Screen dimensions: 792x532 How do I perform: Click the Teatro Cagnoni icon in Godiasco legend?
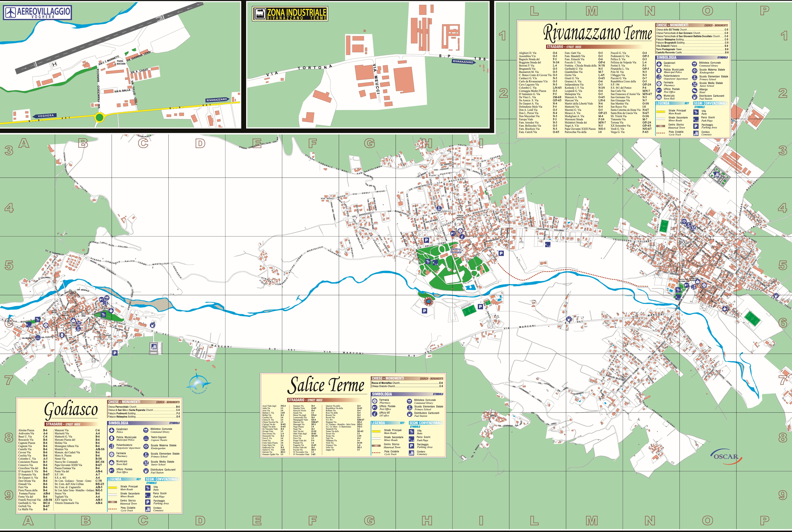pos(146,439)
